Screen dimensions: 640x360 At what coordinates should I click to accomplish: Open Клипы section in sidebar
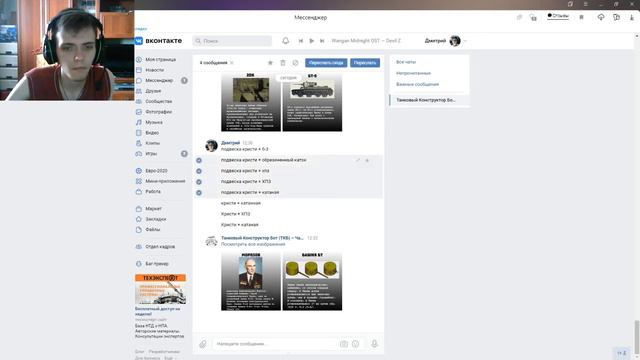[x=153, y=143]
